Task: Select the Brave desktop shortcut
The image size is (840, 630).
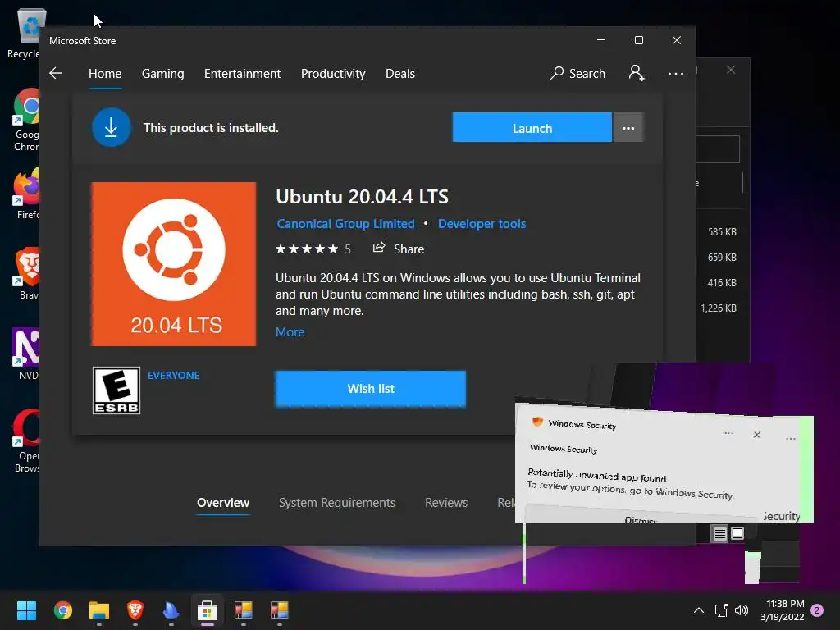Action: point(27,274)
